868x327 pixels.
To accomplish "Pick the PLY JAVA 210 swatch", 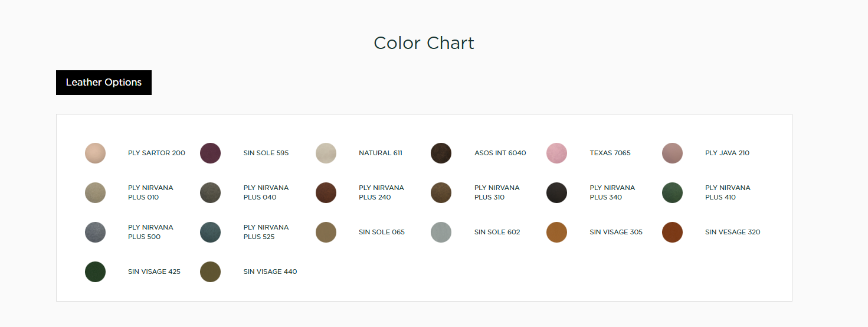I will pyautogui.click(x=672, y=153).
